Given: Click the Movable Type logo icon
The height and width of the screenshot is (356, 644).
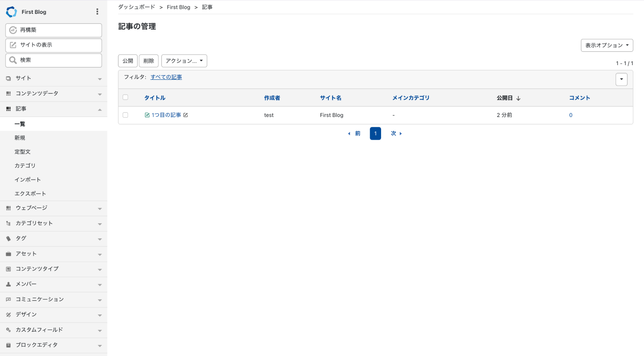Looking at the screenshot, I should (11, 12).
